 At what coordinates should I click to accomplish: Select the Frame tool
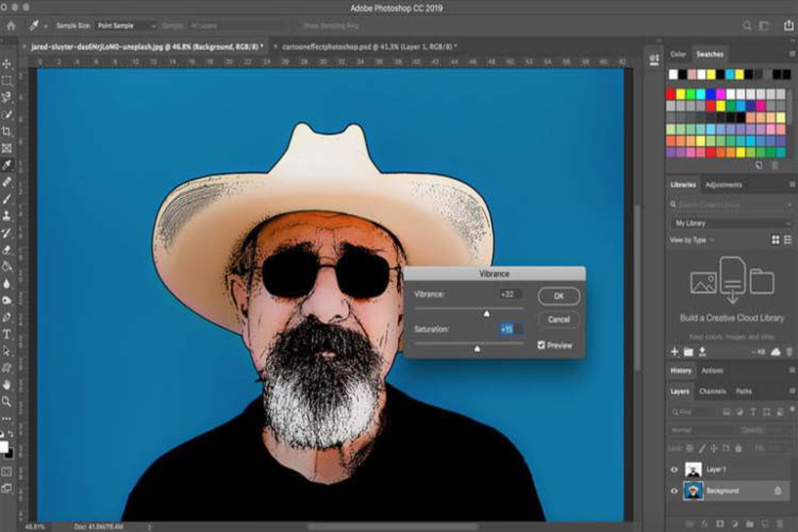coord(7,148)
